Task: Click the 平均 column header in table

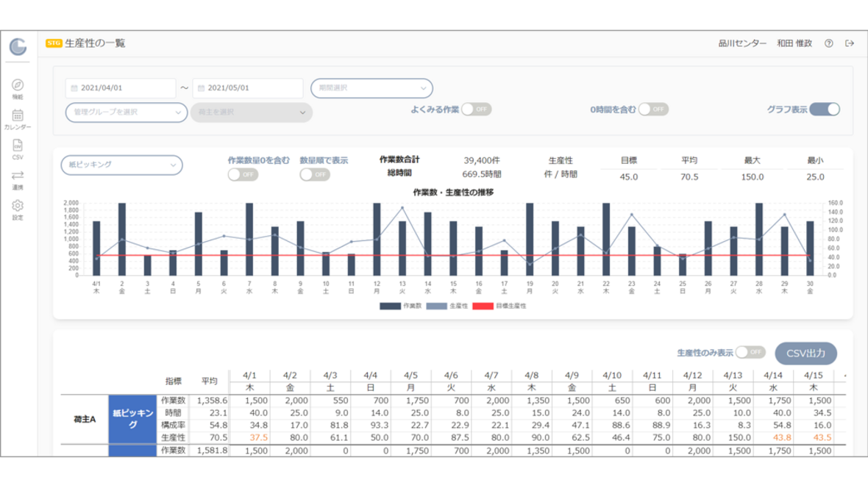Action: point(209,381)
